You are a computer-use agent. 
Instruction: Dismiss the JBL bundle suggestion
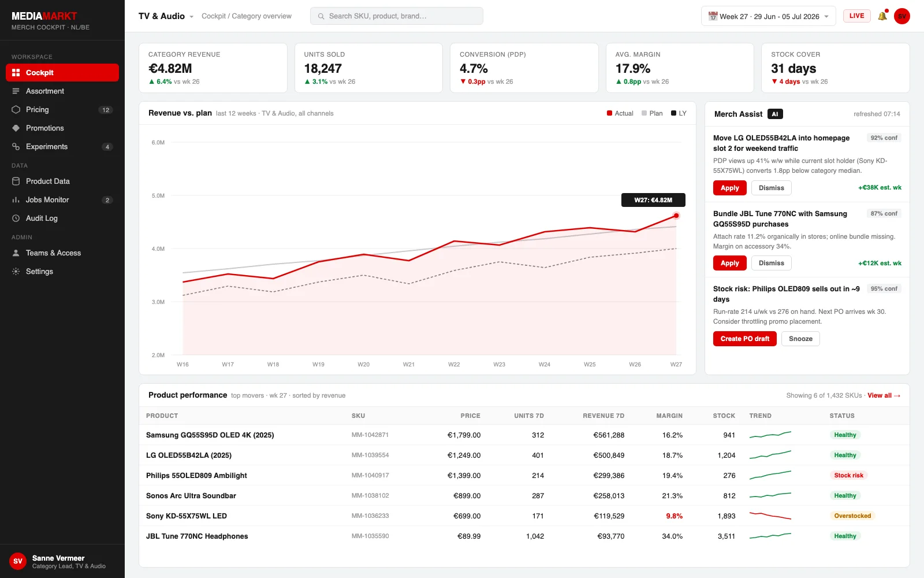pyautogui.click(x=772, y=263)
